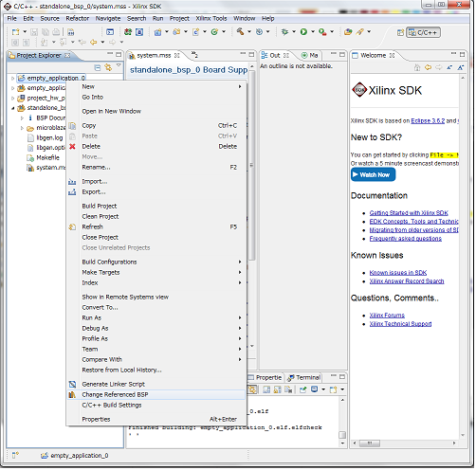
Task: Open Frequently asked questions link
Action: point(406,239)
